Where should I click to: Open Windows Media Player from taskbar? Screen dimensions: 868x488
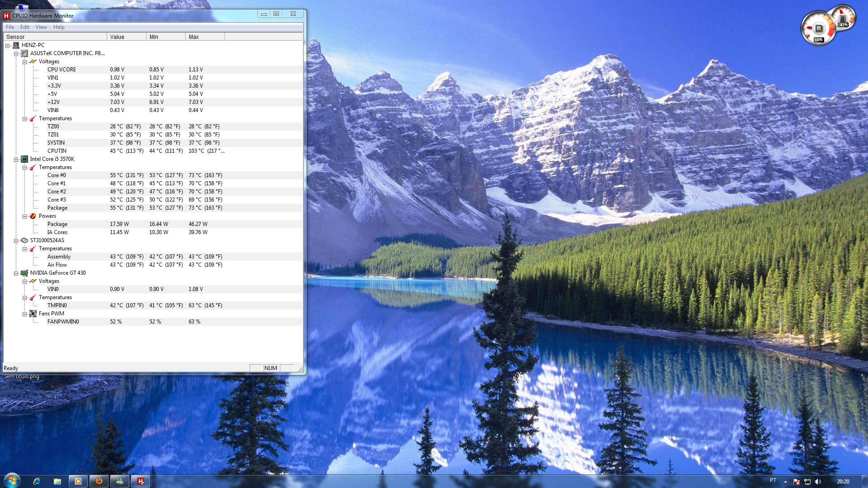[78, 481]
